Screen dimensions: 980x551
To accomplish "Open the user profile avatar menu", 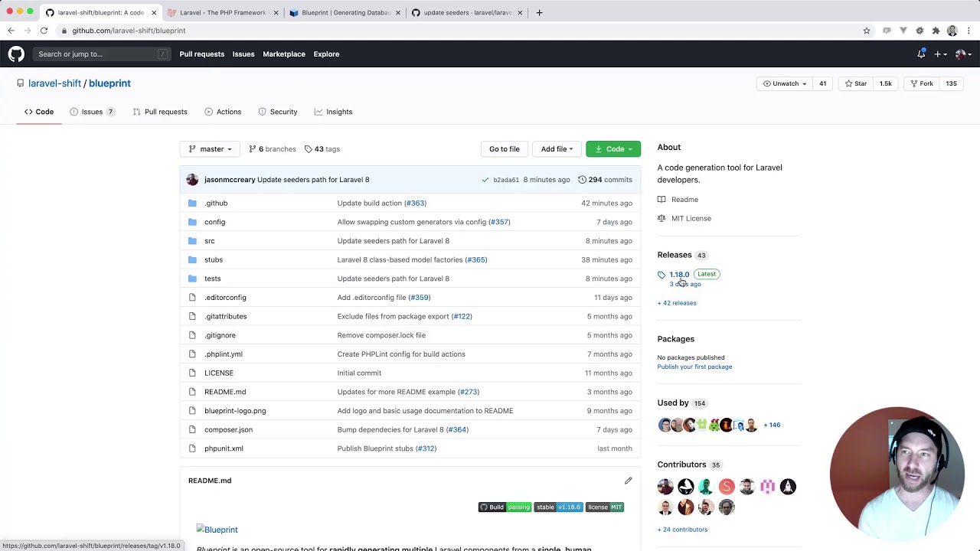I will pyautogui.click(x=963, y=54).
